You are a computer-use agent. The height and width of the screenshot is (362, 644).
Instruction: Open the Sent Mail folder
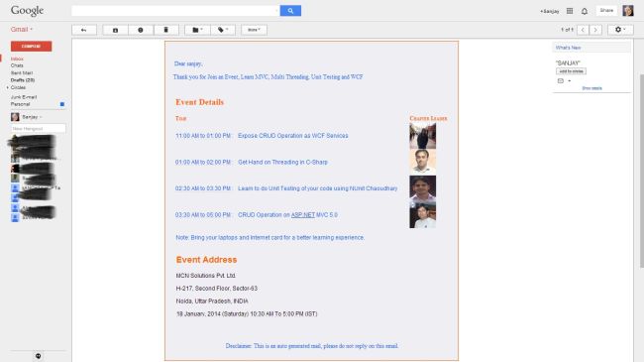pyautogui.click(x=22, y=72)
